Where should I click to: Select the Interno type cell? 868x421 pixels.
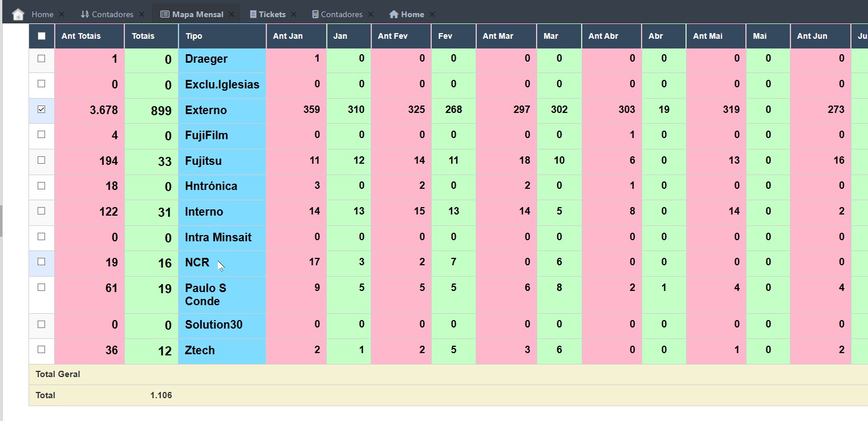point(204,212)
